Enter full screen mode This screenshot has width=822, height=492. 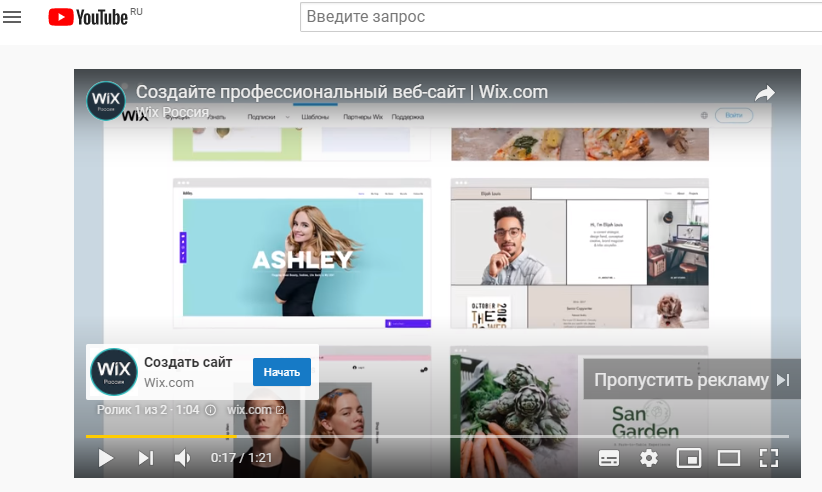coord(768,458)
